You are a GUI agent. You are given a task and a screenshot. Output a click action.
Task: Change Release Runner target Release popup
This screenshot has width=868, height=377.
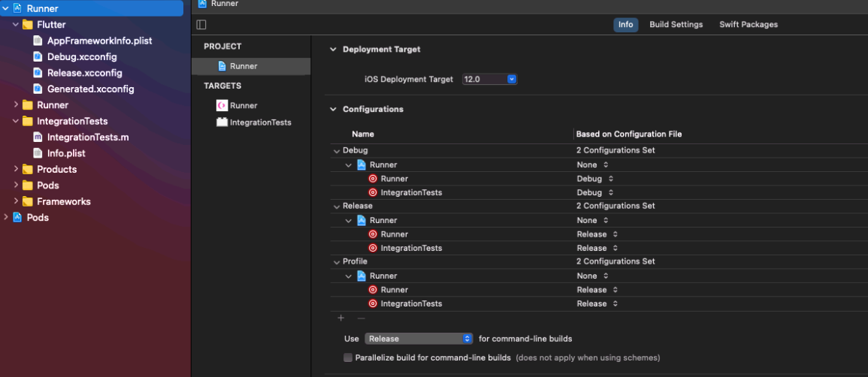tap(597, 234)
